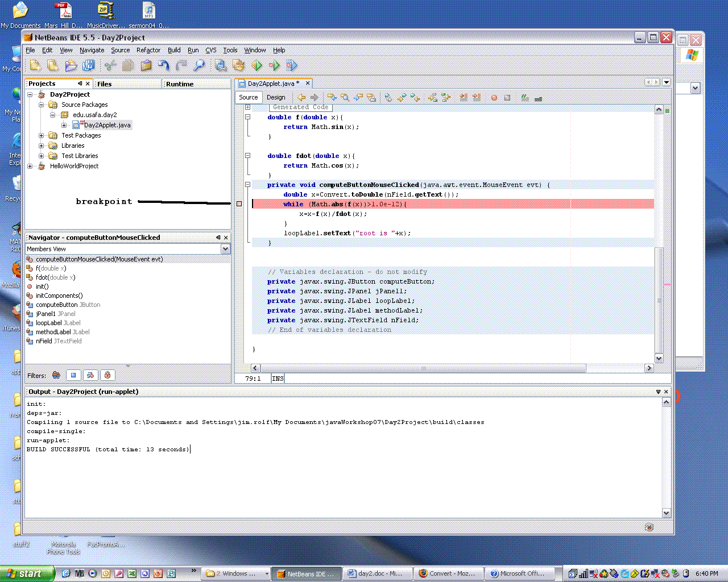Collapse the edu.usafa.day2 package node
Viewport: 728px width, 582px height.
point(53,115)
